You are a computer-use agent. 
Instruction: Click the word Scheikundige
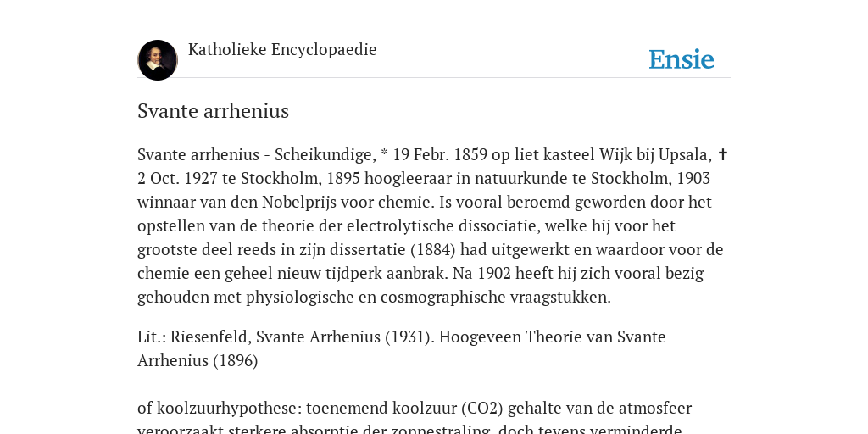click(325, 154)
